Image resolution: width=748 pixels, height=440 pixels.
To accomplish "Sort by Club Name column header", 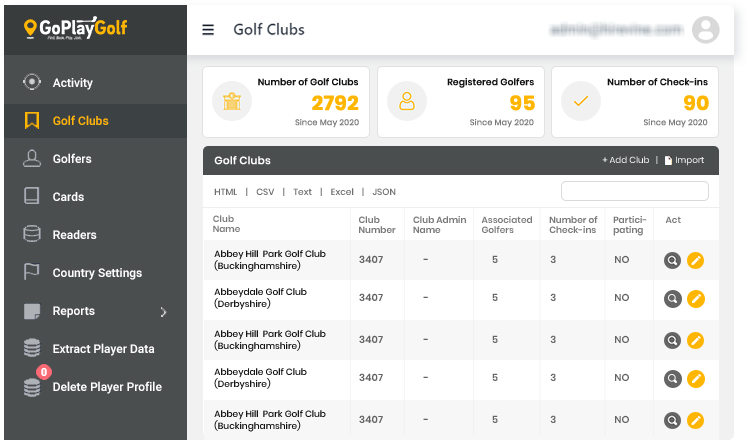I will click(x=227, y=224).
